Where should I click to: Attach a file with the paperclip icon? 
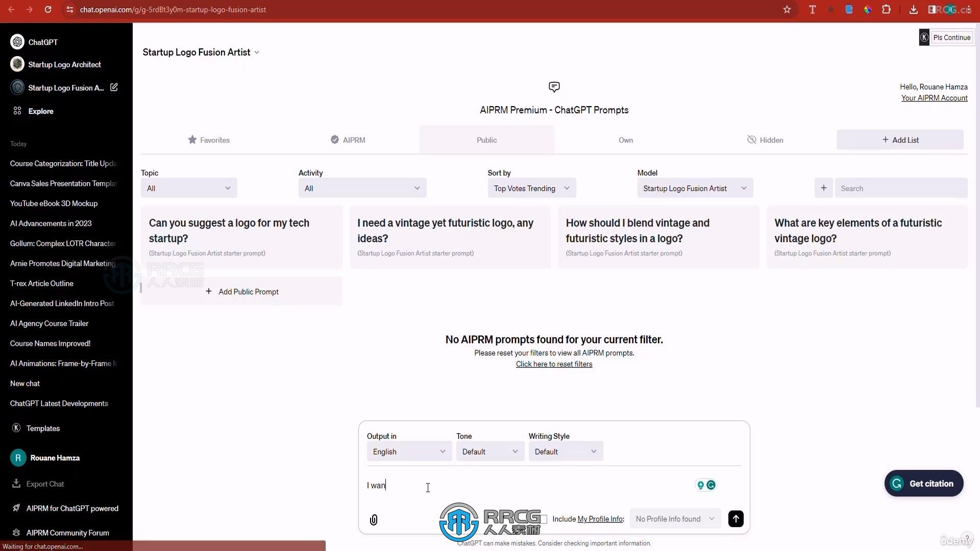click(374, 519)
